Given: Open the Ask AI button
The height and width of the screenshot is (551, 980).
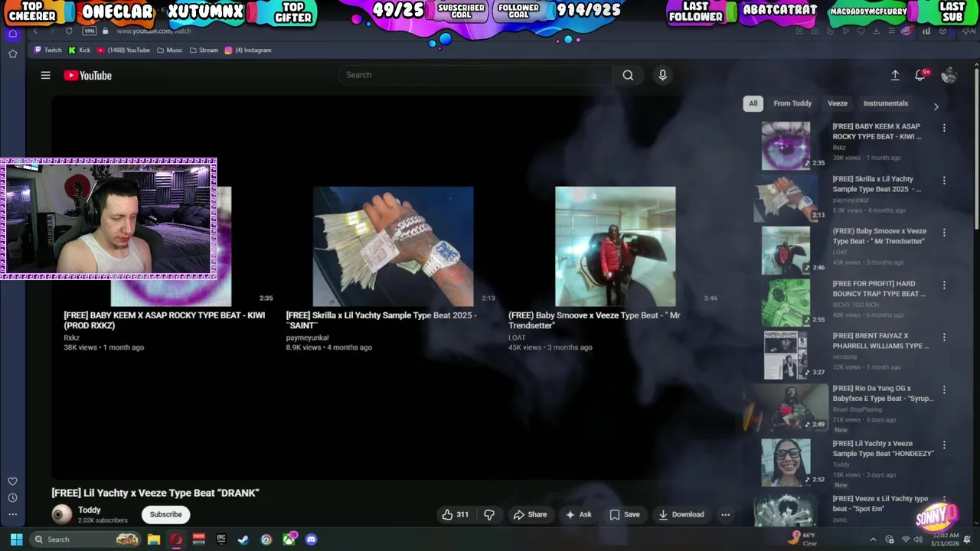Looking at the screenshot, I should [578, 514].
